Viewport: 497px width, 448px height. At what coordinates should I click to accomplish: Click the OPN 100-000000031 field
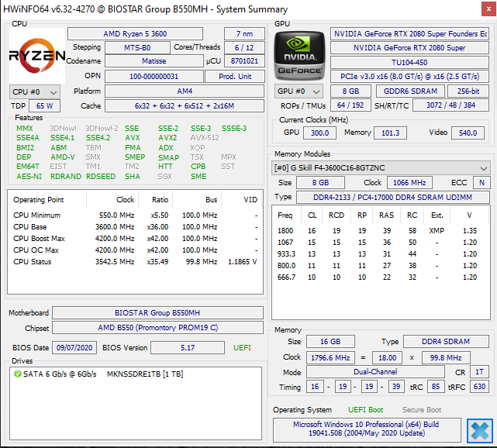[154, 77]
